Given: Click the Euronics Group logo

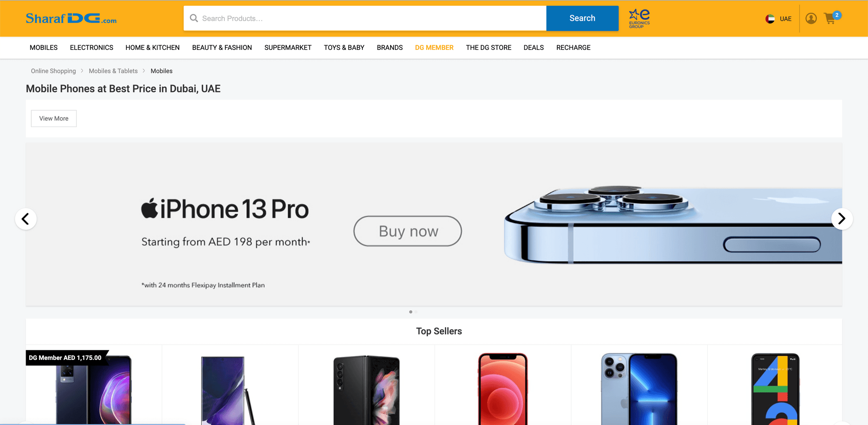Looking at the screenshot, I should pyautogui.click(x=639, y=19).
